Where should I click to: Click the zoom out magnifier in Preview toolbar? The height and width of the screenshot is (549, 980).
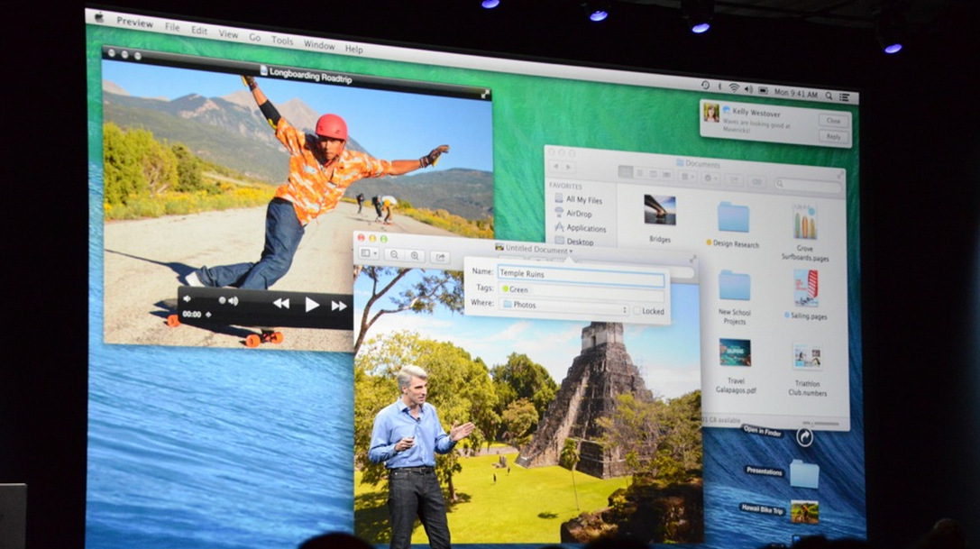[x=394, y=255]
